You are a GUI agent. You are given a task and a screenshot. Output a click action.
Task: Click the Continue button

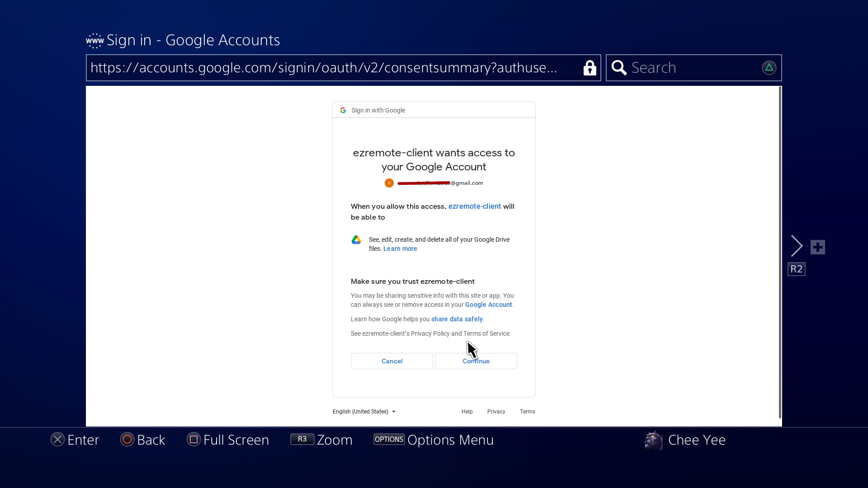pos(476,361)
